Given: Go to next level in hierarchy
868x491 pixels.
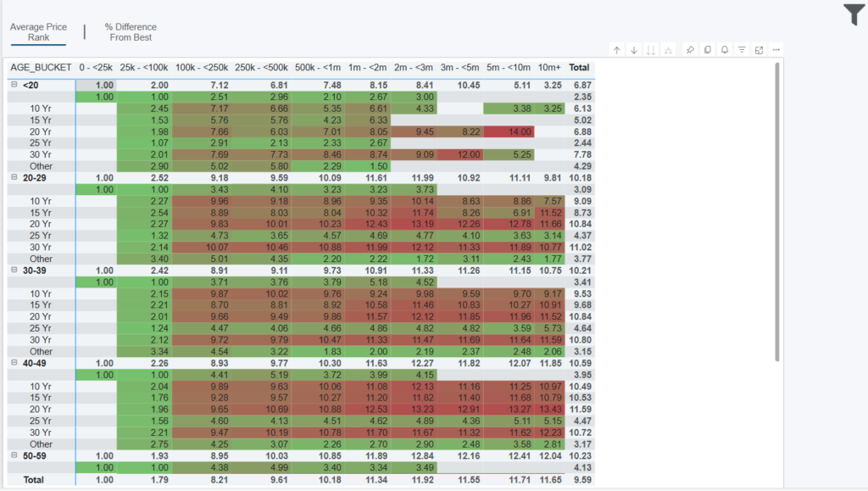Looking at the screenshot, I should click(651, 50).
